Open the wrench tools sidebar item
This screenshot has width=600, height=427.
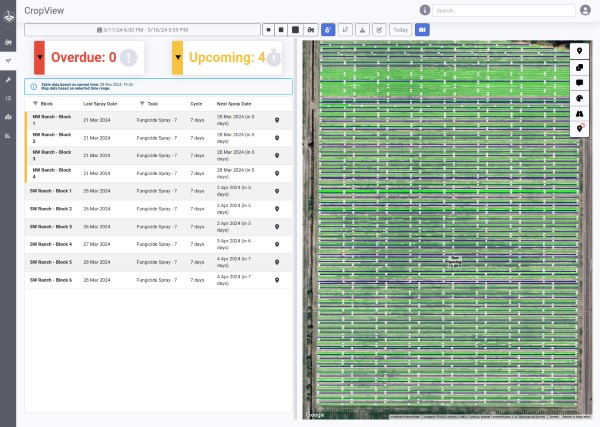click(x=8, y=78)
